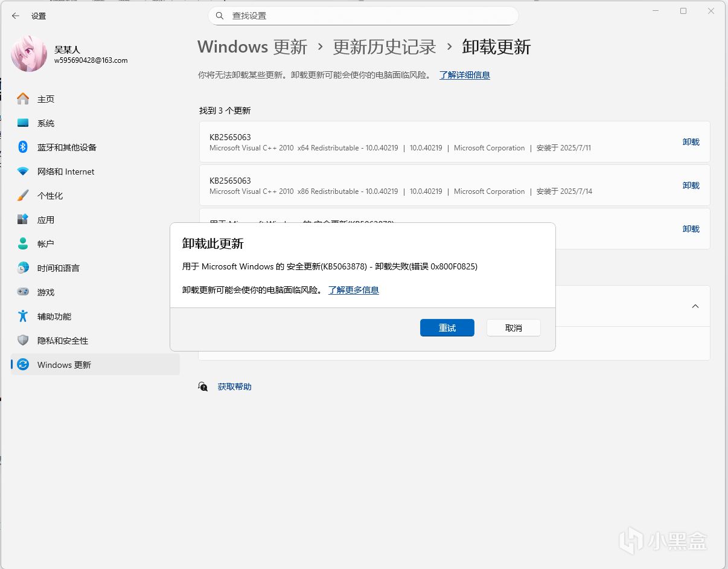
Task: Go to 个性化 settings
Action: (x=95, y=195)
